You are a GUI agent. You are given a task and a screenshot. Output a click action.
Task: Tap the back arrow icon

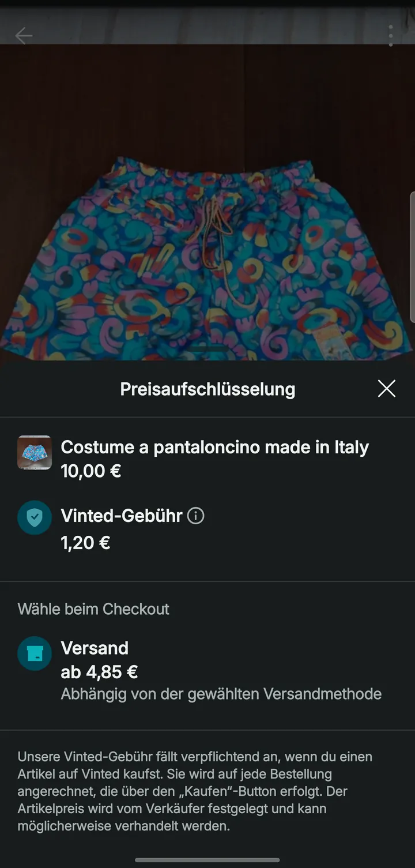[x=24, y=36]
